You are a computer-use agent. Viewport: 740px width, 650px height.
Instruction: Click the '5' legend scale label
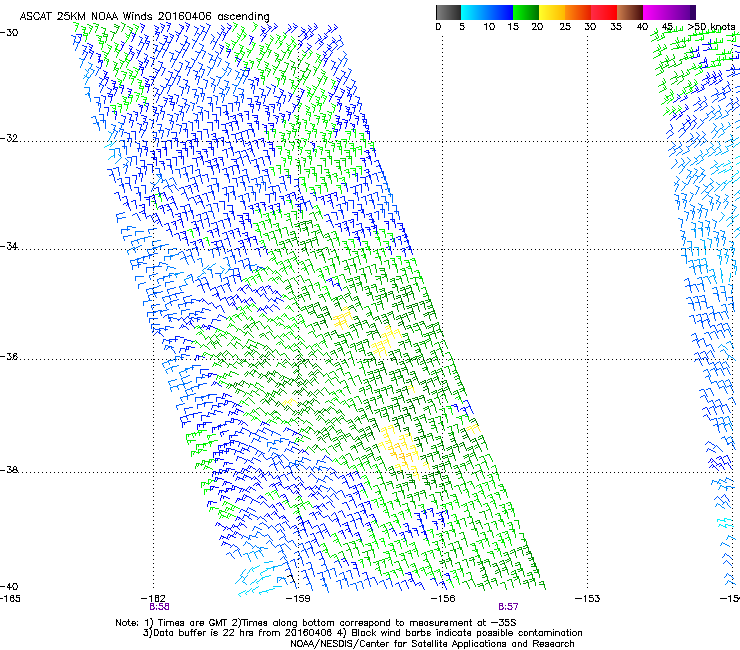pyautogui.click(x=462, y=27)
